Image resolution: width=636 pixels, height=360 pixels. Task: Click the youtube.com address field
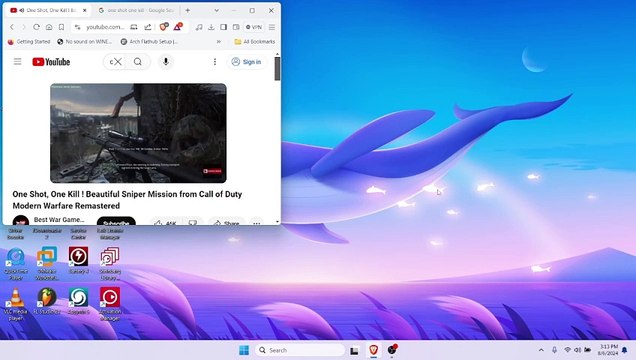(105, 27)
